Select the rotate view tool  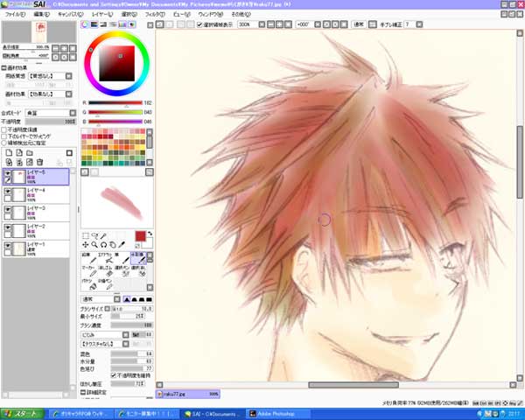104,244
